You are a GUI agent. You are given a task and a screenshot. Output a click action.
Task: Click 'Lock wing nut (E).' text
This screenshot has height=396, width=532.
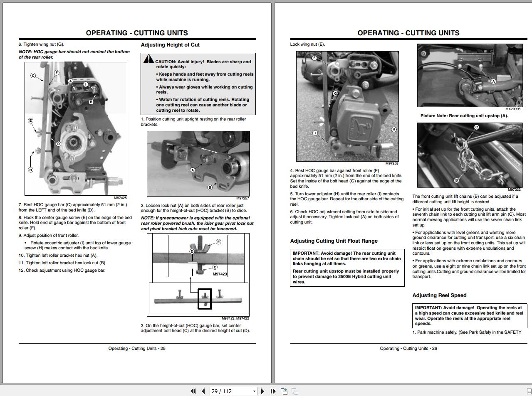coord(307,44)
